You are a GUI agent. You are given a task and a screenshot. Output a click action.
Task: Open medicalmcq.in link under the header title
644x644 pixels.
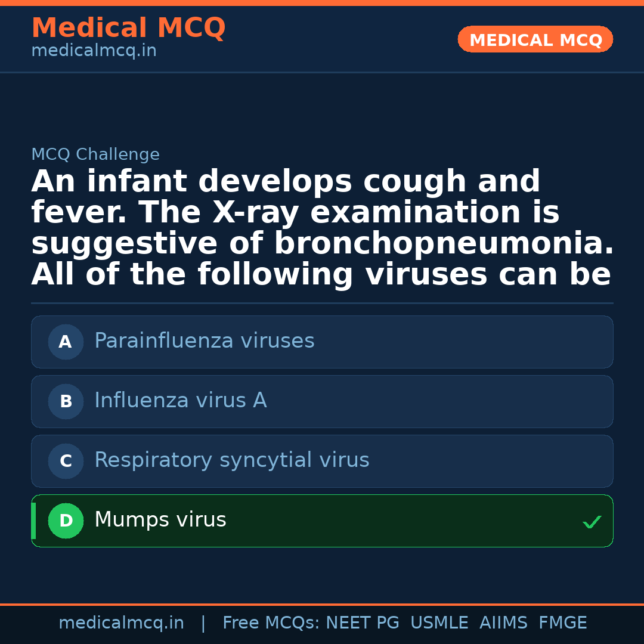[x=94, y=51]
